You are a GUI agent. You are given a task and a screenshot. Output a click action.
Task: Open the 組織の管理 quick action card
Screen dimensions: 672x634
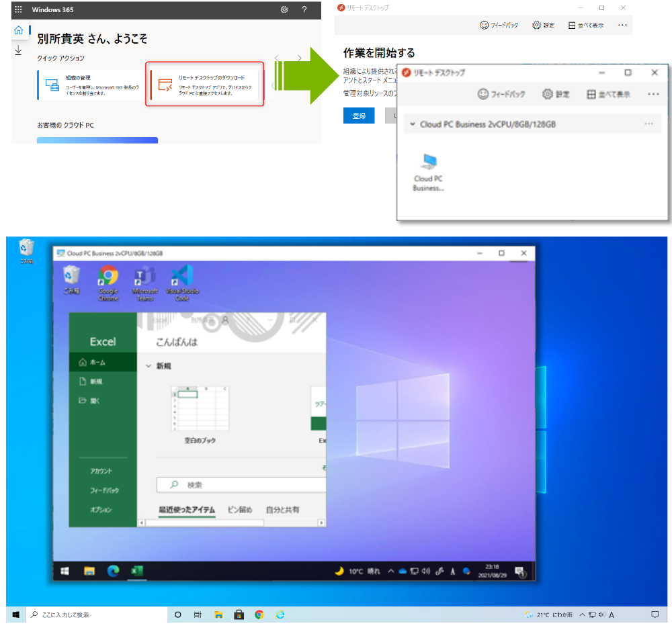pyautogui.click(x=91, y=85)
